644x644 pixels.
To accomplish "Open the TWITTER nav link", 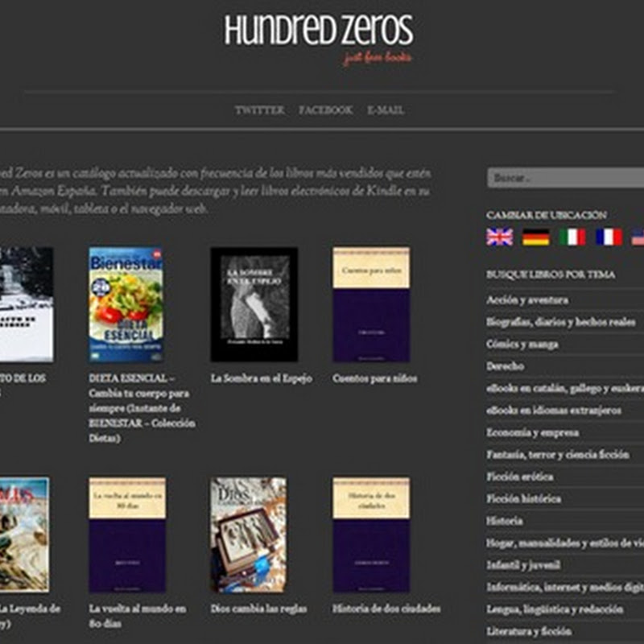I will tap(259, 110).
